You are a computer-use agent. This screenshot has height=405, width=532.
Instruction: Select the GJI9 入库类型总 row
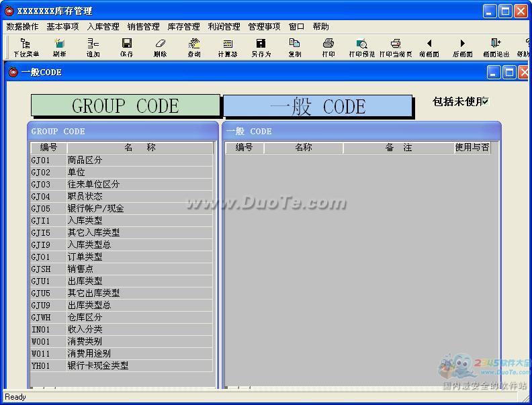coord(122,245)
